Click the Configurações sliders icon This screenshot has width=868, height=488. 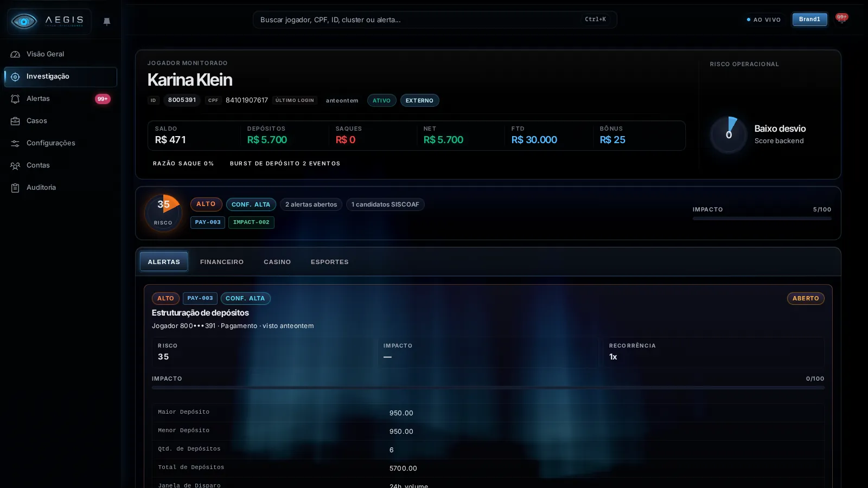[15, 143]
